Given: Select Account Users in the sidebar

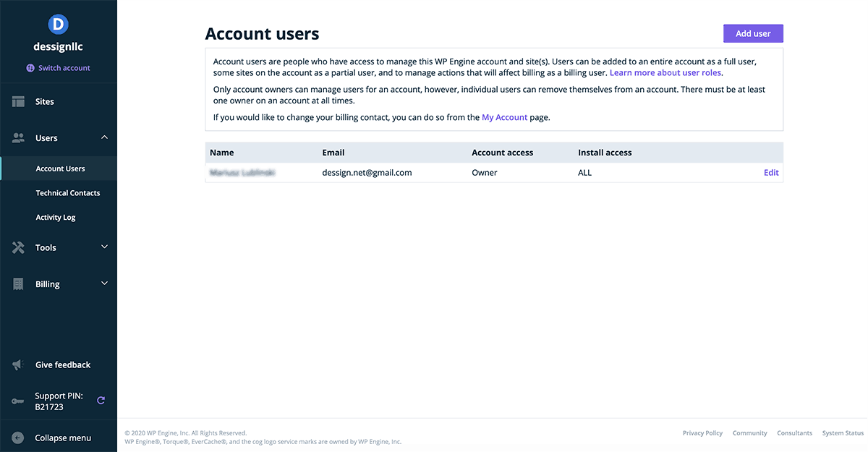Looking at the screenshot, I should (60, 169).
